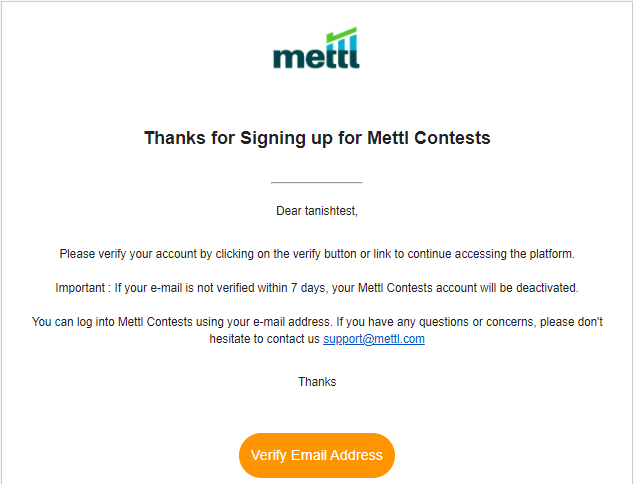
Task: Click the 'Dear tanishtest,' greeting
Action: (x=317, y=211)
